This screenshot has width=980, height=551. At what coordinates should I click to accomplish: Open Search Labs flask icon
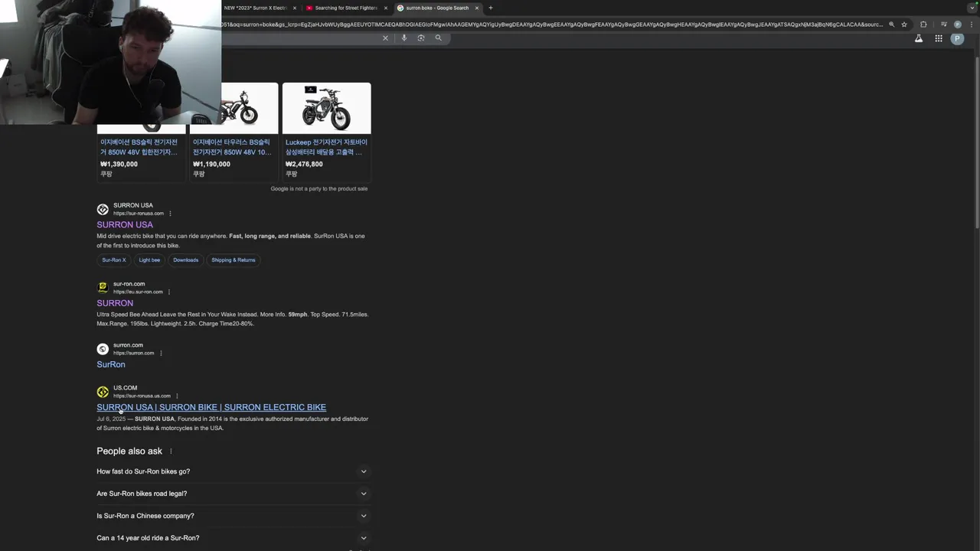pos(919,38)
